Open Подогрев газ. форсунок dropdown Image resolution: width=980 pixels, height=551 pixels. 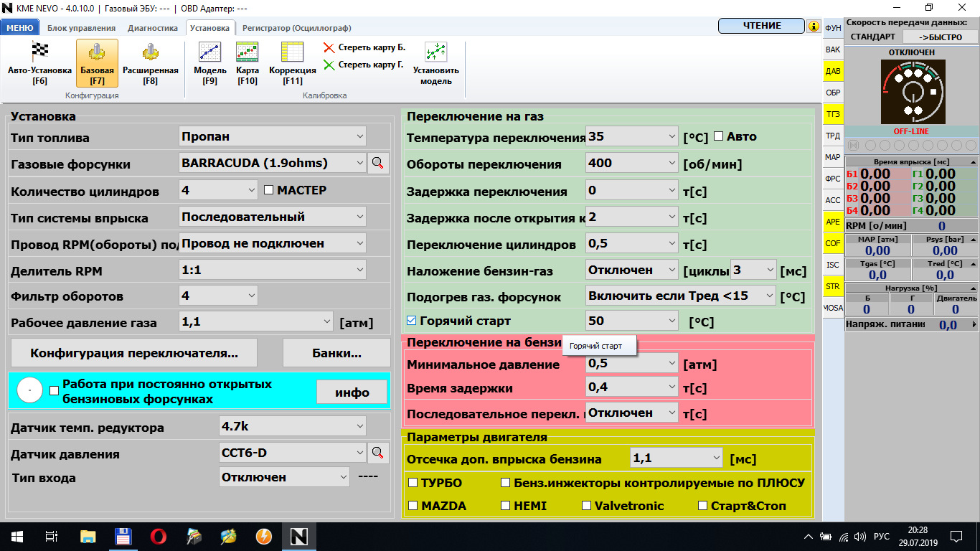[x=681, y=295]
